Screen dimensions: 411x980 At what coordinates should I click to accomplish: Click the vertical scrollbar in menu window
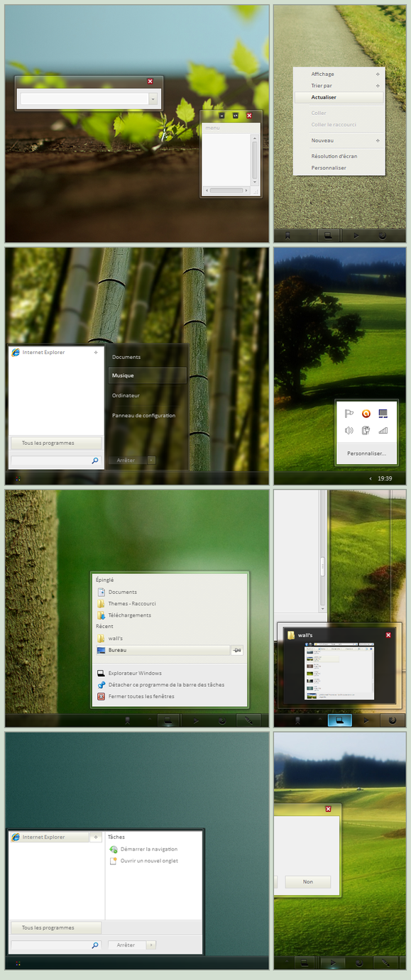point(255,160)
